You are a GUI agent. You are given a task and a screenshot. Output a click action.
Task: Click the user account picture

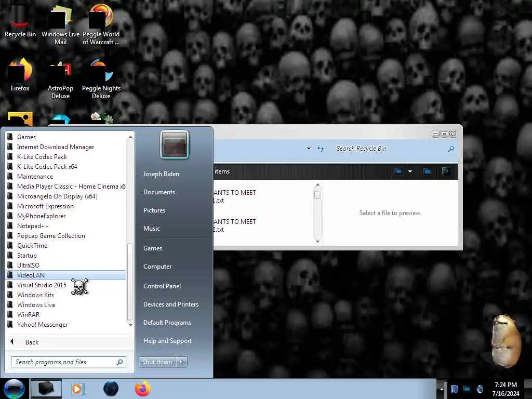175,145
